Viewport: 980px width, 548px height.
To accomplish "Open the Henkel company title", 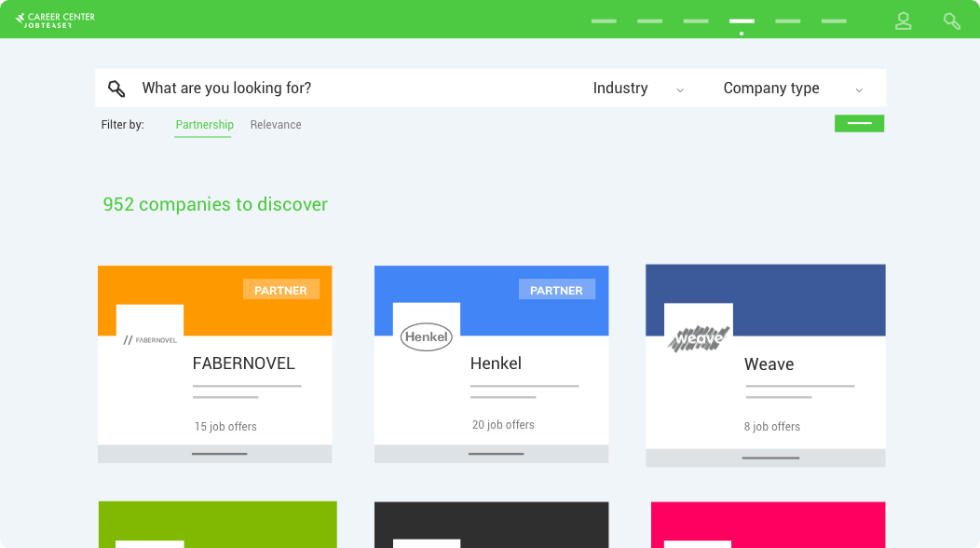I will 496,363.
